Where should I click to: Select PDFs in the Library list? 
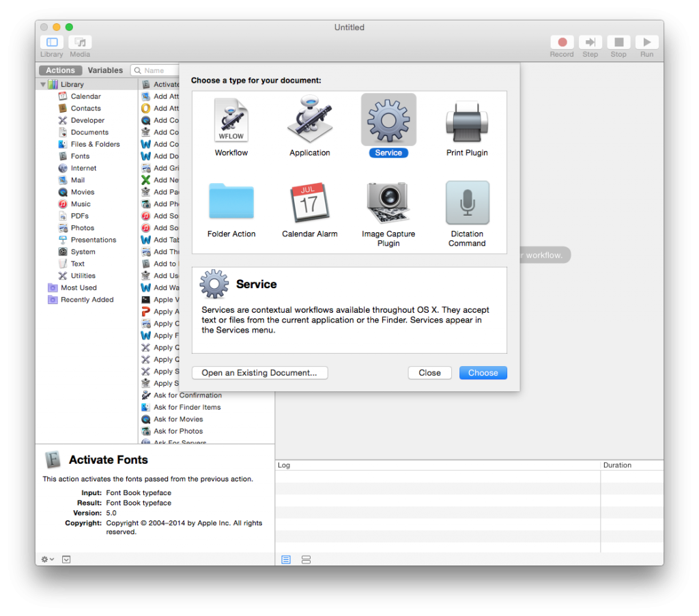(79, 216)
